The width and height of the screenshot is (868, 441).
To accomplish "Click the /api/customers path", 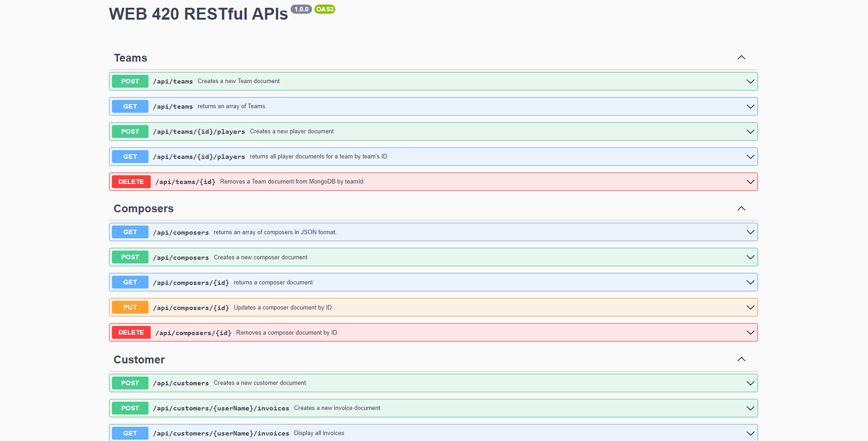I will point(181,383).
